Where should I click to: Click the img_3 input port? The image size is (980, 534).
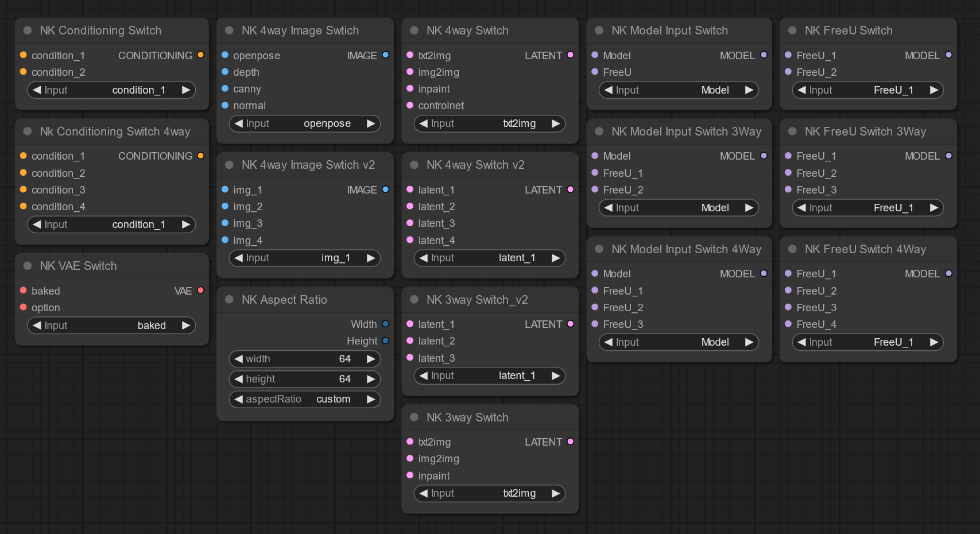[x=225, y=223]
